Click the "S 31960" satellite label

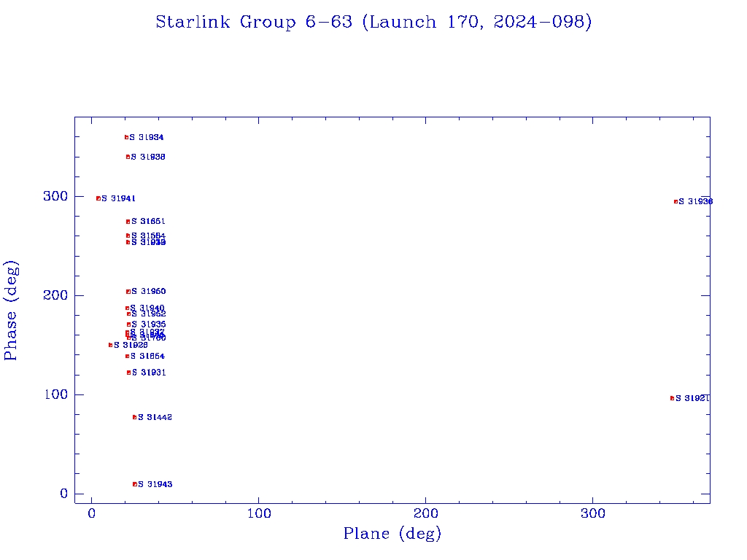click(149, 292)
